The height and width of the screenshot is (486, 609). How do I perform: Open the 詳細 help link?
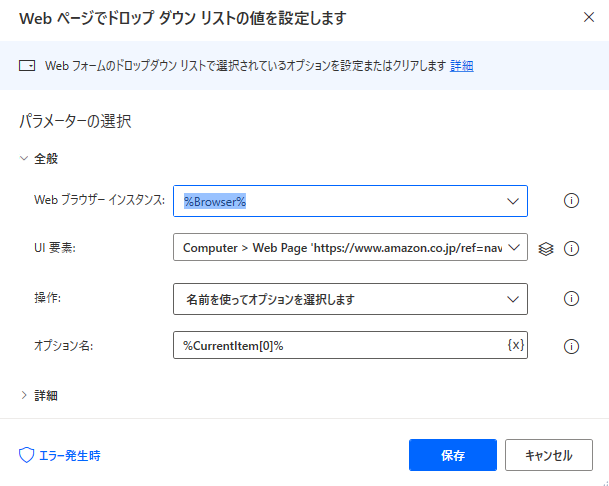(461, 66)
